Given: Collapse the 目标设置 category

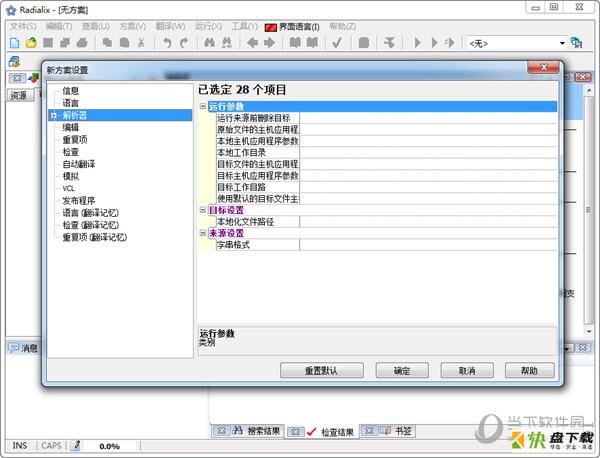Looking at the screenshot, I should point(203,210).
